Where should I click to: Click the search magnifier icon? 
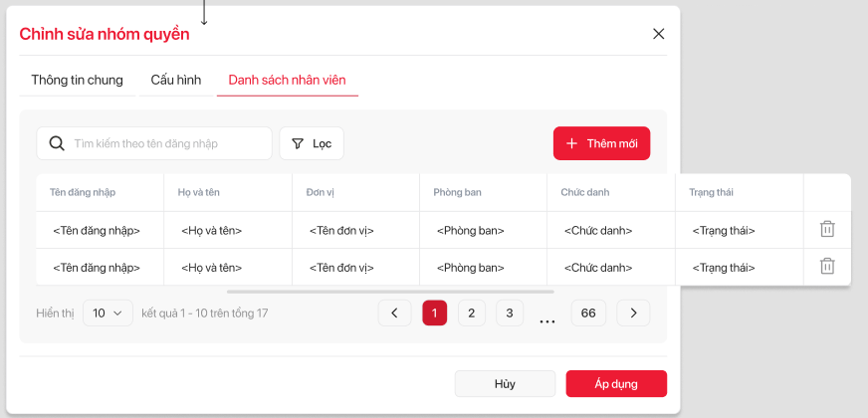click(x=57, y=143)
